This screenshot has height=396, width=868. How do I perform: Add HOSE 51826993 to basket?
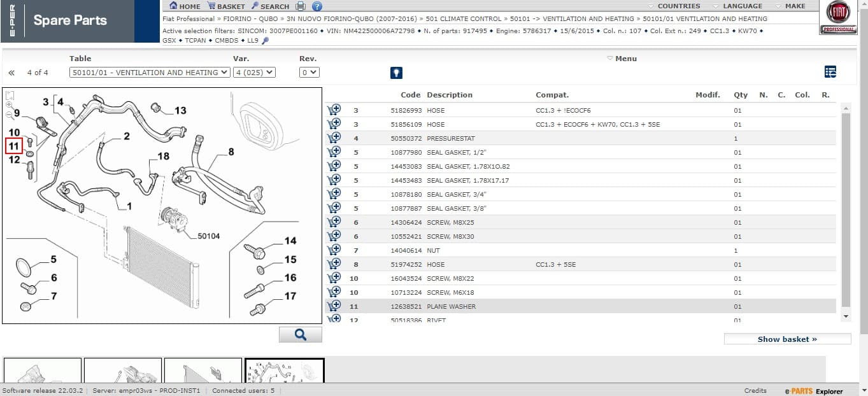tap(334, 110)
